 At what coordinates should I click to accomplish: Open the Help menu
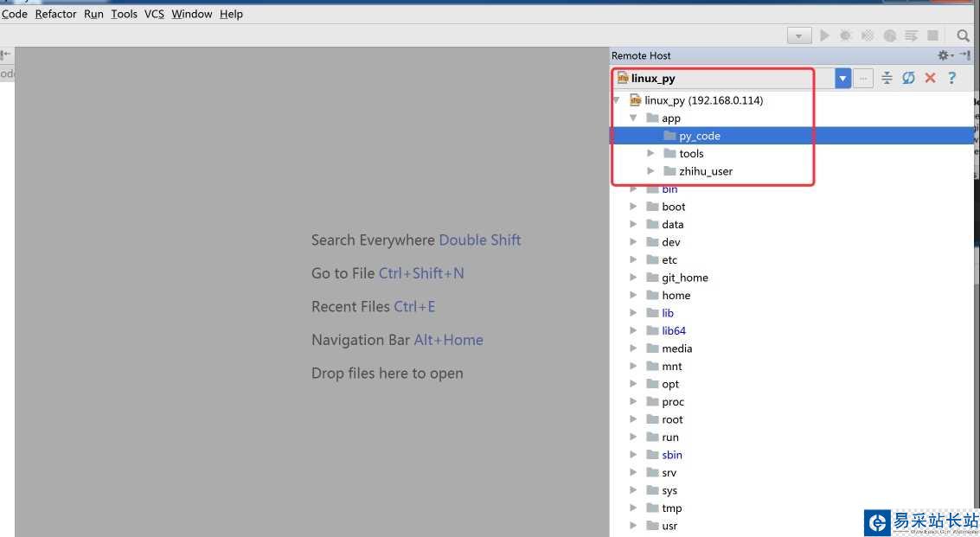pyautogui.click(x=231, y=14)
